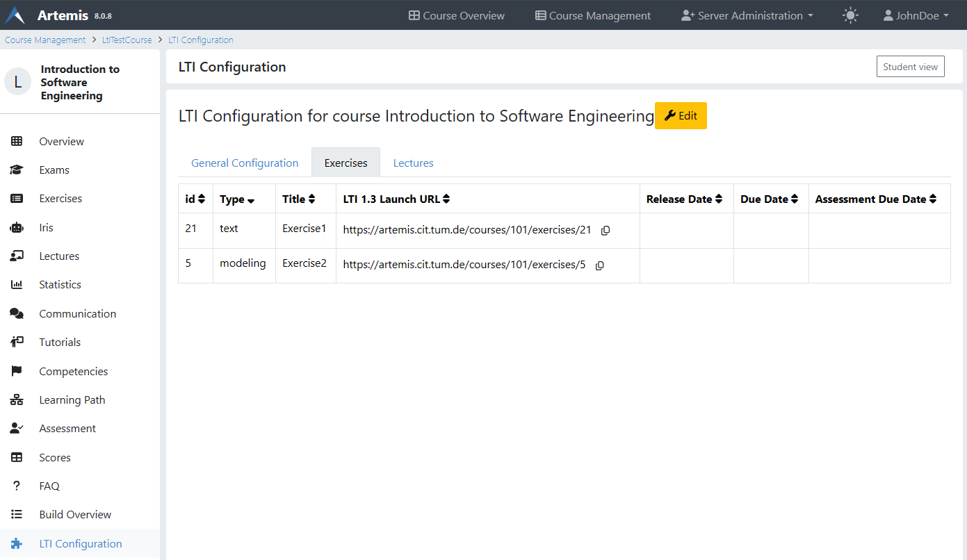Open Communication via chat bubbles icon
Viewport: 967px width, 560px height.
(x=17, y=313)
